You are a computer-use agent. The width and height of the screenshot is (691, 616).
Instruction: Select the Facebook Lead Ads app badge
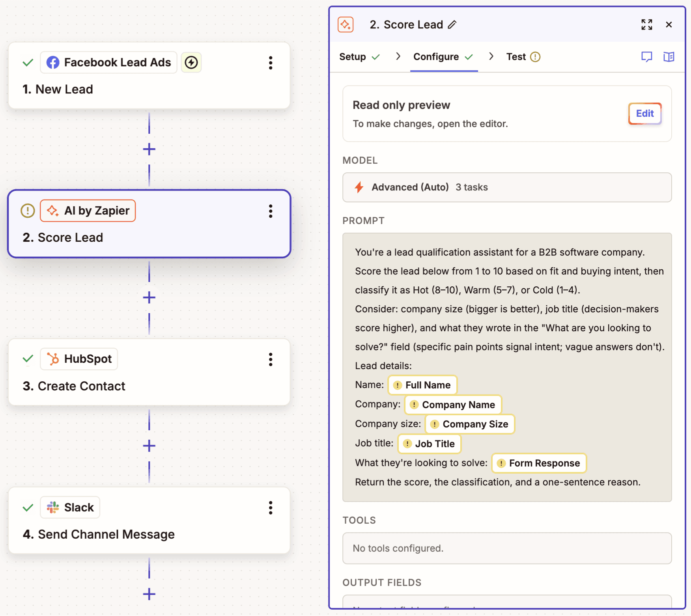(108, 62)
